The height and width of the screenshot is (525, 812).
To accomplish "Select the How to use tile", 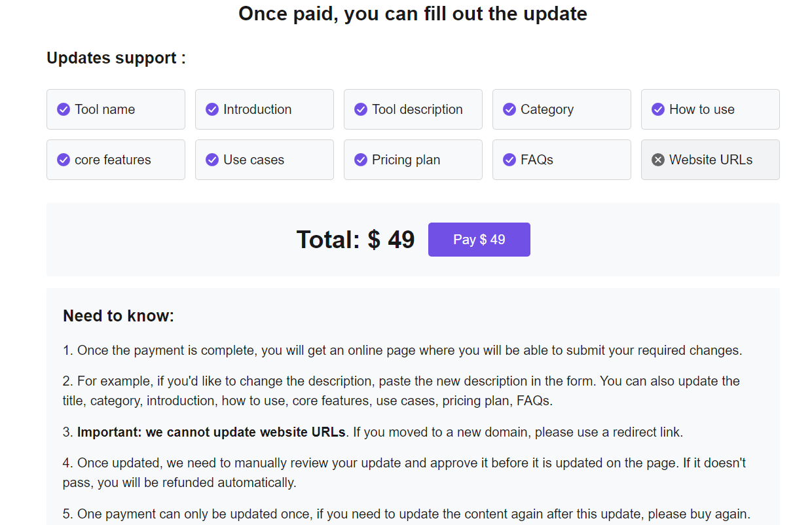I will [710, 109].
